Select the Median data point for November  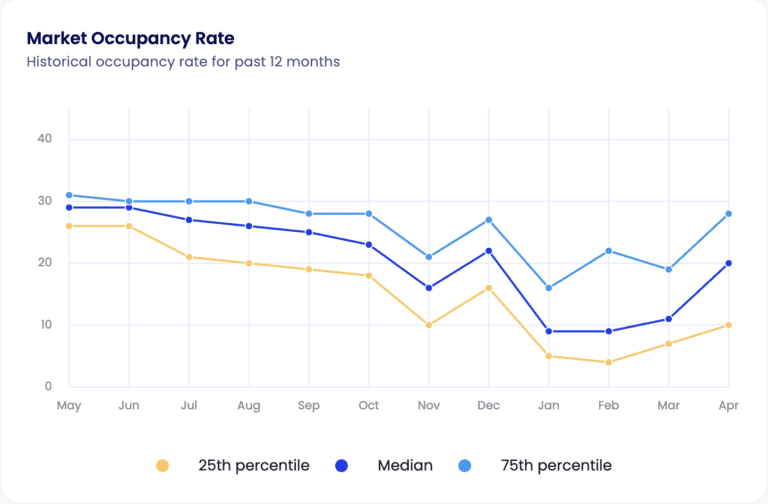click(x=429, y=288)
